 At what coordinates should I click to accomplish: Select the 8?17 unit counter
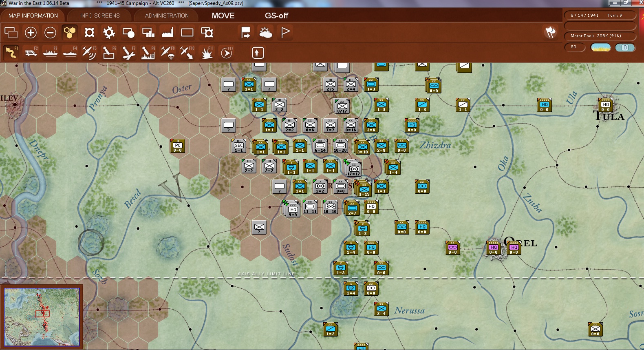point(342,106)
